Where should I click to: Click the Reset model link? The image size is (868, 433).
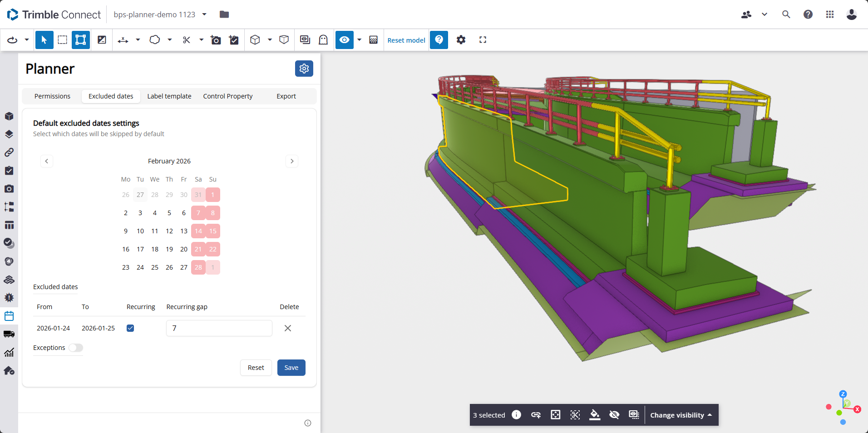click(x=406, y=40)
